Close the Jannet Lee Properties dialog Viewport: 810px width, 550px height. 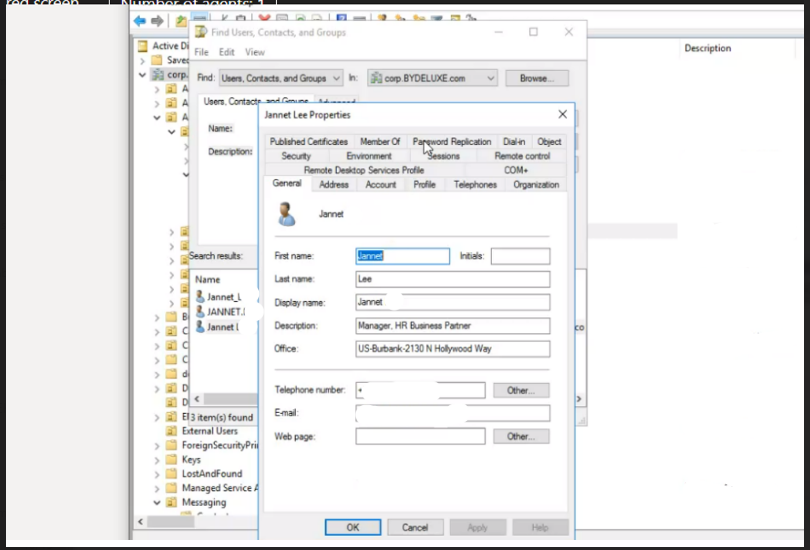click(563, 114)
